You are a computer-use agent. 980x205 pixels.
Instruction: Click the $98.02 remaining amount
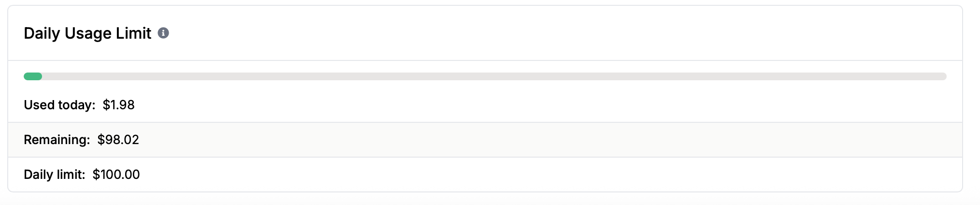pos(118,140)
